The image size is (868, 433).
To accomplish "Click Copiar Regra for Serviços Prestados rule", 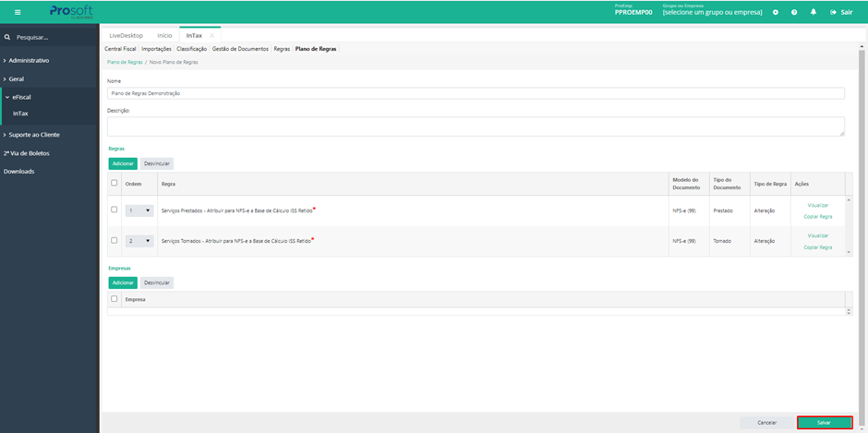I will (x=817, y=216).
